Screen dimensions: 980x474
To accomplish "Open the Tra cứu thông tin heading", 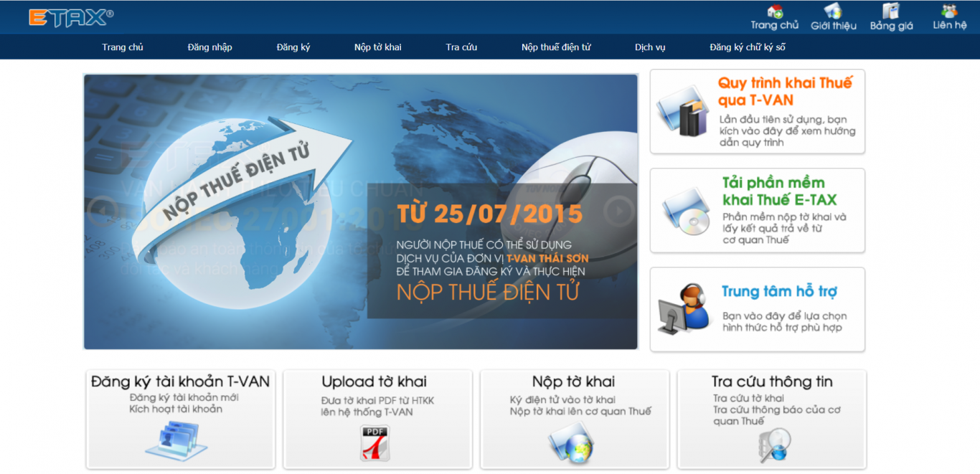I will point(772,381).
